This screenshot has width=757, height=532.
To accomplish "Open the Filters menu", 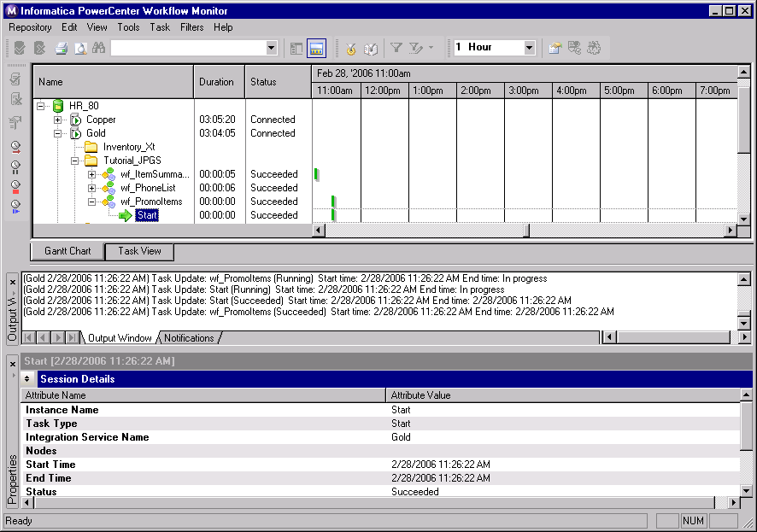I will tap(191, 27).
